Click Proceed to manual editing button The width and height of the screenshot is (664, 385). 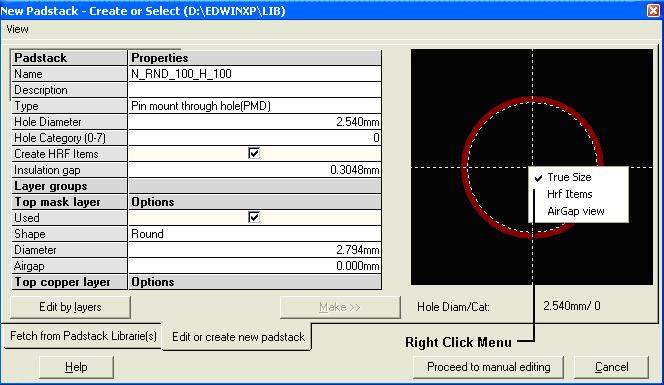tap(488, 367)
